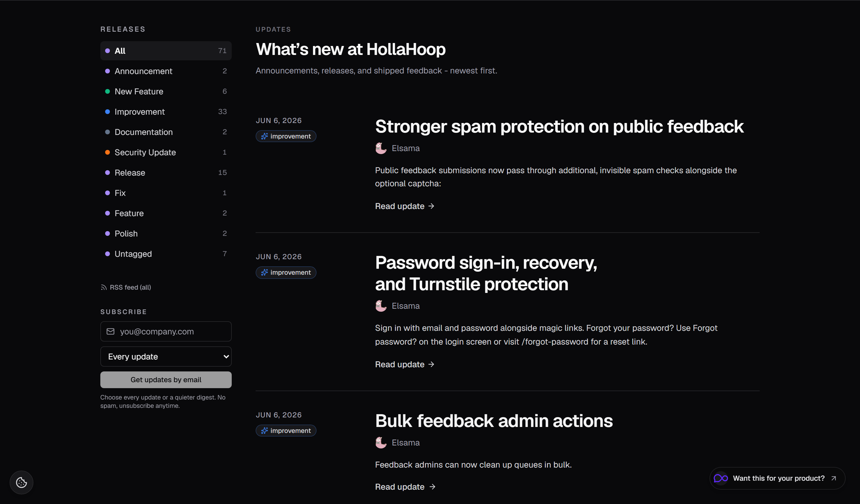Open RSS feed (all) link
Viewport: 860px width, 504px height.
(126, 288)
